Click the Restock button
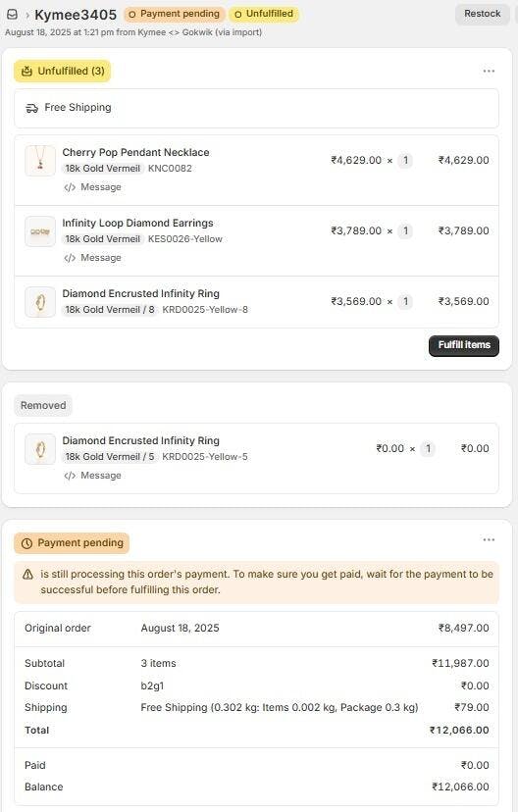Viewport: 518px width, 812px height. [x=483, y=14]
